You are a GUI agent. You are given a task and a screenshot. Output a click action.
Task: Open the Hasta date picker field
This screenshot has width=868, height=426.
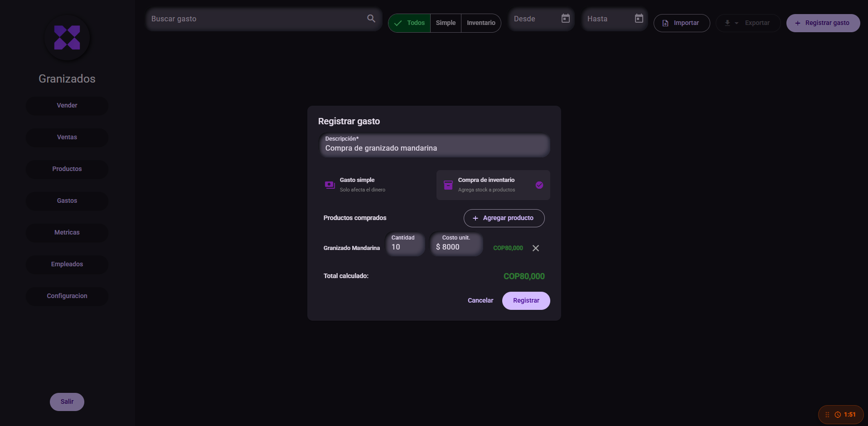[x=615, y=19]
